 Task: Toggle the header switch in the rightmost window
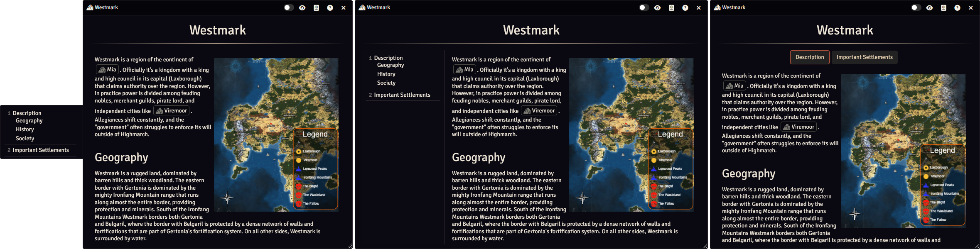click(x=916, y=7)
